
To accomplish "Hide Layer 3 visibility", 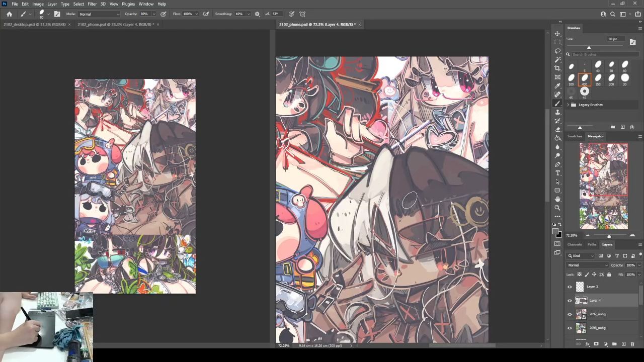I will click(x=570, y=287).
